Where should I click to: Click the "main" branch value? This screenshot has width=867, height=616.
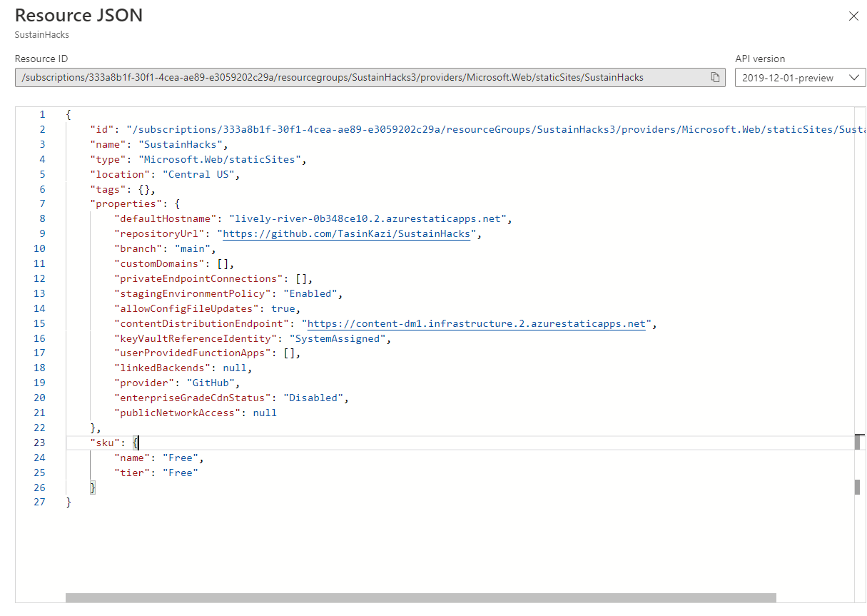coord(193,248)
